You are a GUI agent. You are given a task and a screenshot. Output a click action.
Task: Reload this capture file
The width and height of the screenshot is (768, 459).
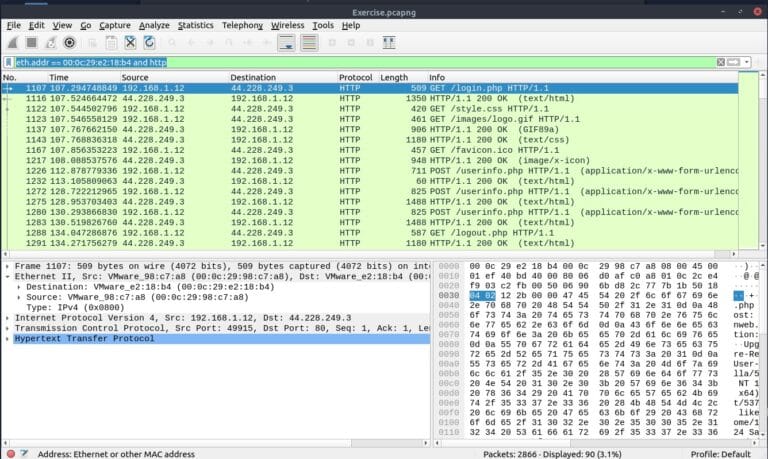pyautogui.click(x=149, y=43)
